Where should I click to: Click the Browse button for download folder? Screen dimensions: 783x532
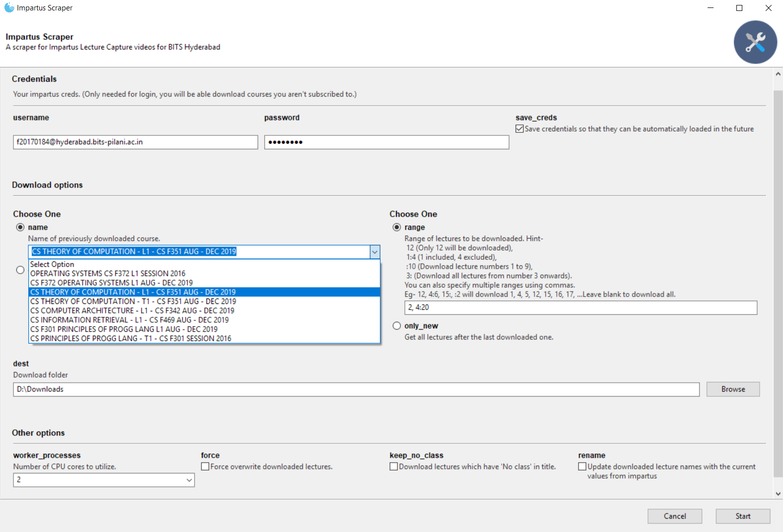point(733,389)
